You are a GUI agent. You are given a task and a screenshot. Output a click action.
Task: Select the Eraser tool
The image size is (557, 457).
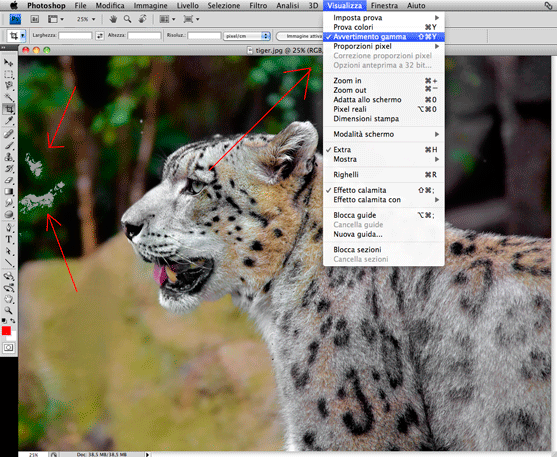click(9, 180)
